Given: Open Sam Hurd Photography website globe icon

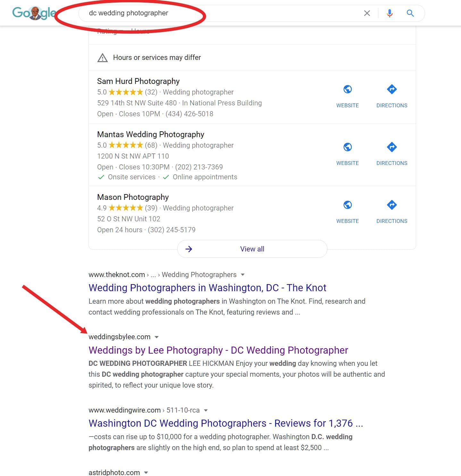Looking at the screenshot, I should click(348, 89).
